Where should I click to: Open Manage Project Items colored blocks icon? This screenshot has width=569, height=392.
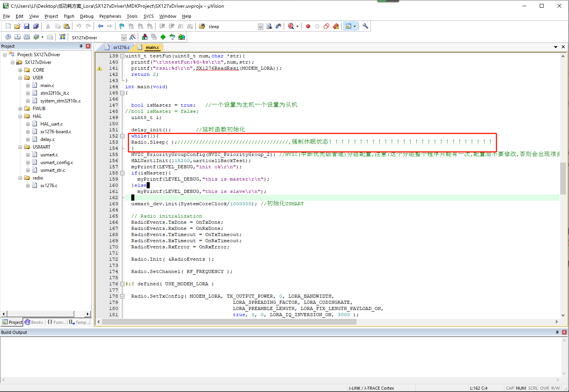(x=145, y=37)
